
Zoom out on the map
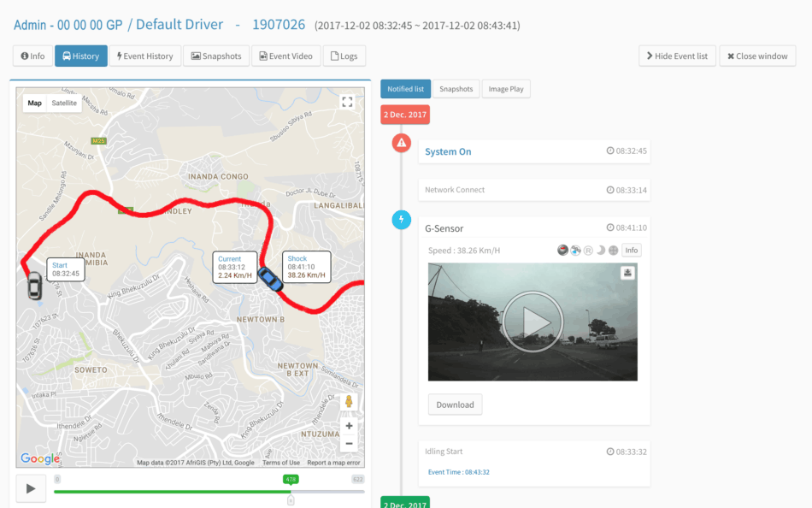pyautogui.click(x=348, y=444)
